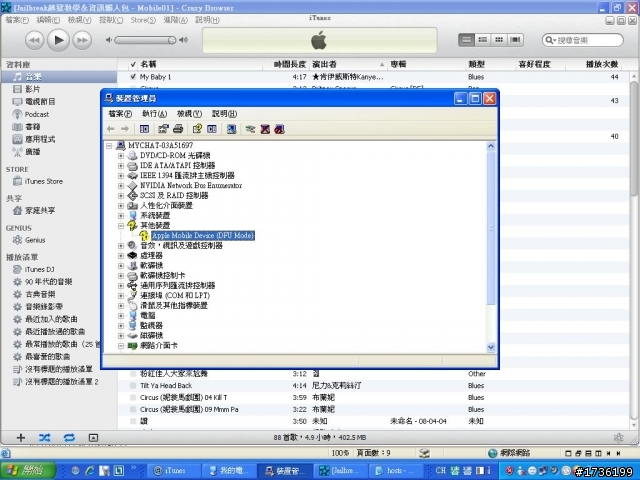Open the Device Manager 檔案(F) menu
640x480 pixels.
[x=120, y=113]
